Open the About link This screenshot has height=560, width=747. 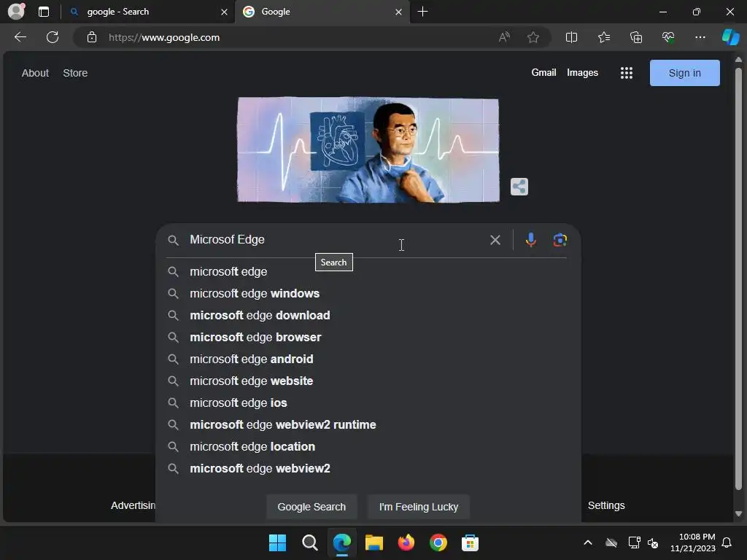35,73
